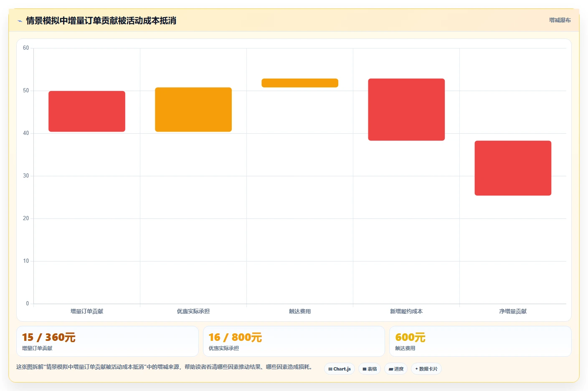Click the lightning icon beside the chart title
Screen dimensions: 588x391
(20, 21)
